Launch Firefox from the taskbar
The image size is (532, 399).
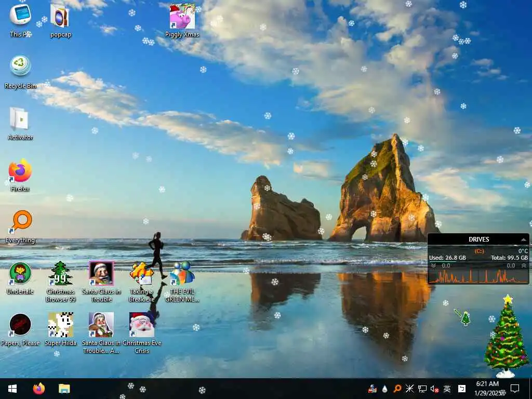coord(38,389)
